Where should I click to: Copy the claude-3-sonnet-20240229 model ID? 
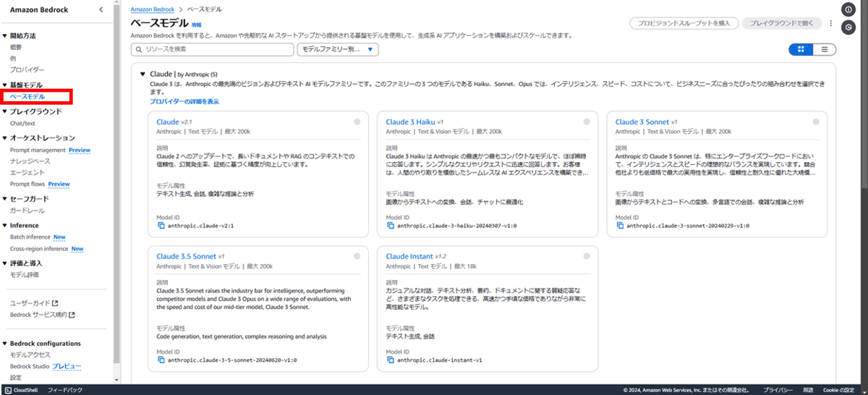[x=619, y=226]
